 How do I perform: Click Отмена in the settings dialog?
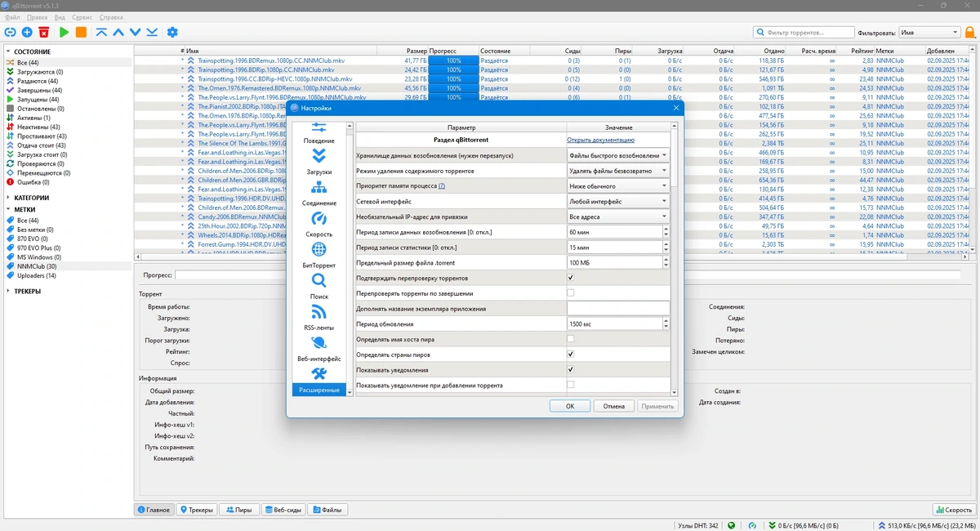[614, 406]
